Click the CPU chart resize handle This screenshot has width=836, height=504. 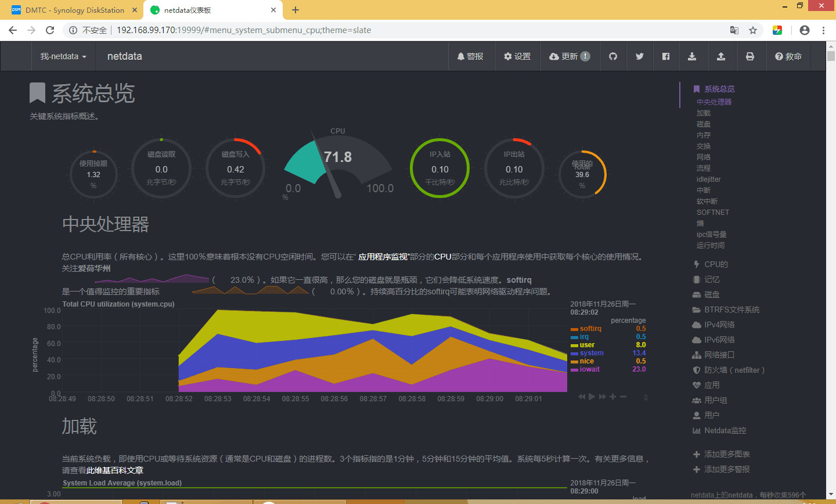pyautogui.click(x=646, y=397)
